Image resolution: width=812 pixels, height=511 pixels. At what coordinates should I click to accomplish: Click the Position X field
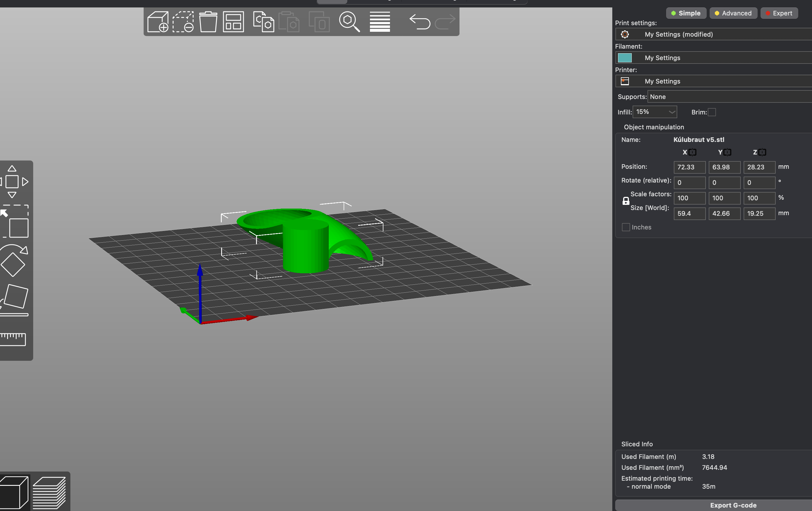coord(689,167)
